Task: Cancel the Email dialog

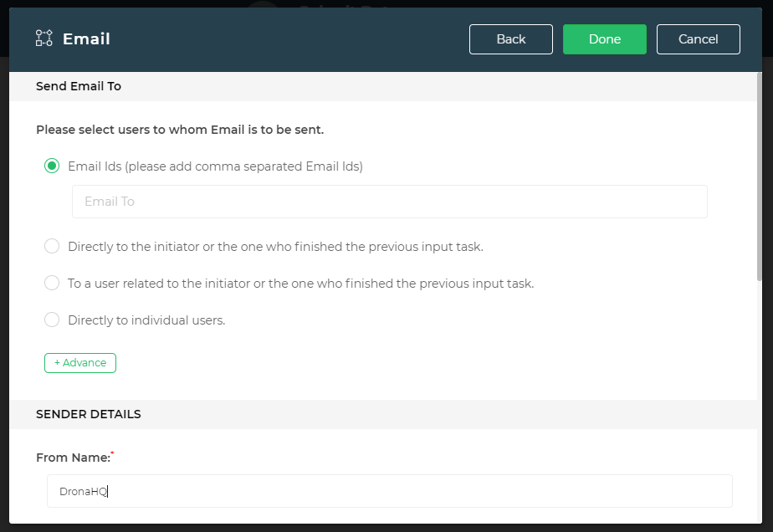Action: (x=698, y=39)
